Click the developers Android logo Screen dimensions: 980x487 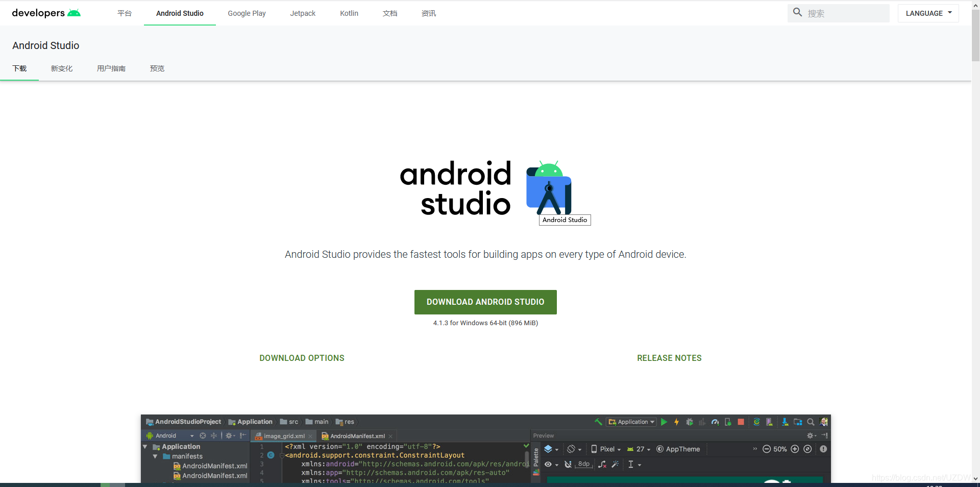[x=46, y=13]
